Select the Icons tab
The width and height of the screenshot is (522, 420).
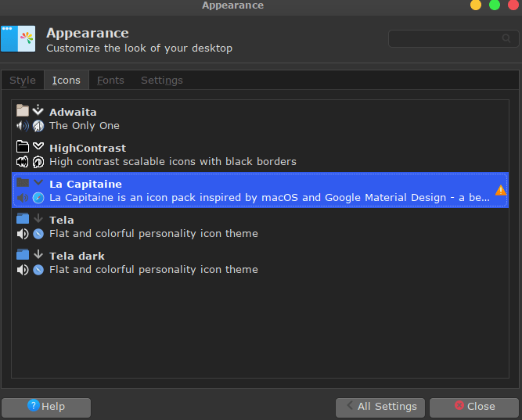(x=67, y=81)
